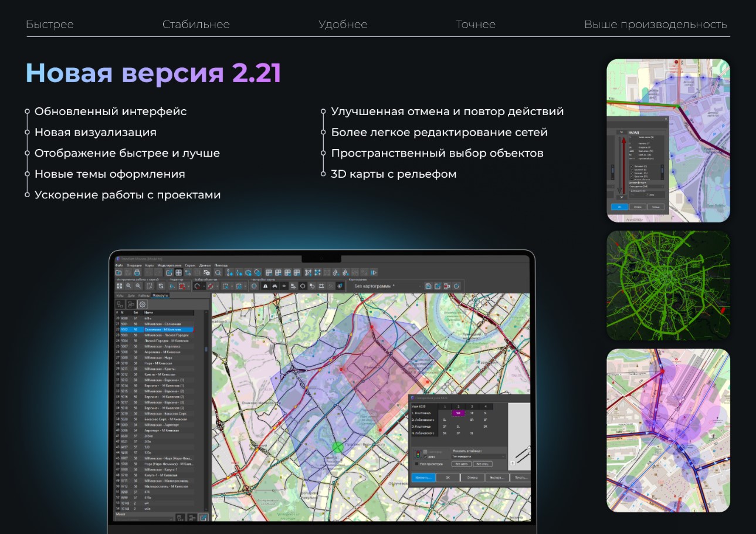Select the purple SR cell in turns table
Image resolution: width=756 pixels, height=534 pixels.
pos(457,413)
